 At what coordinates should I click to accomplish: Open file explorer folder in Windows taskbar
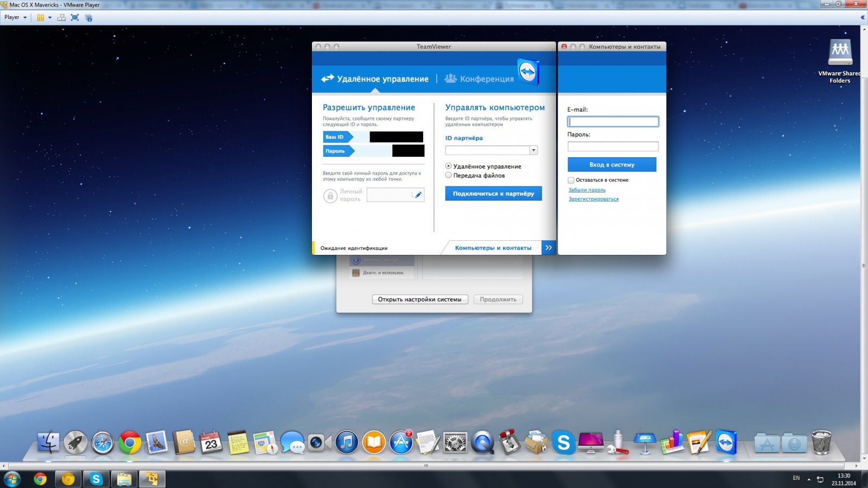(124, 479)
